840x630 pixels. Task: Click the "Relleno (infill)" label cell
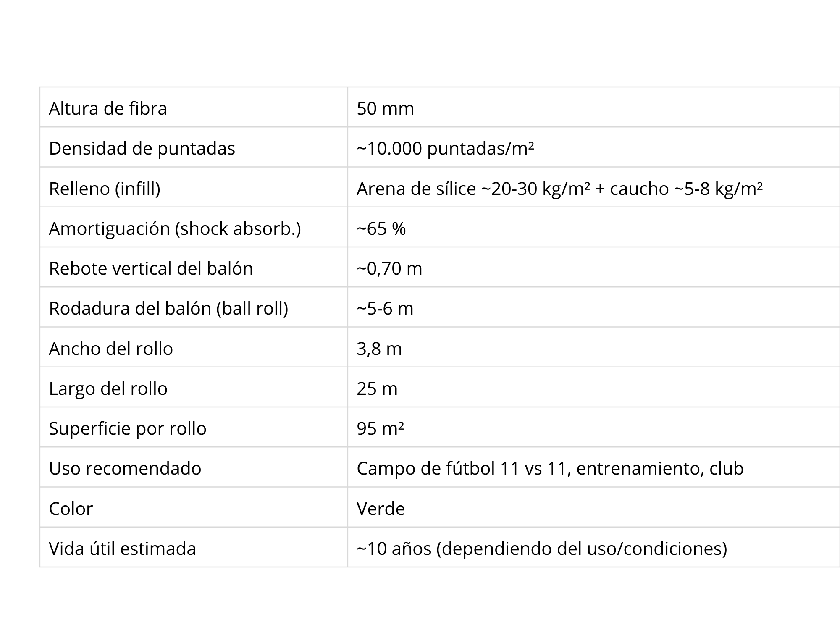coord(105,189)
